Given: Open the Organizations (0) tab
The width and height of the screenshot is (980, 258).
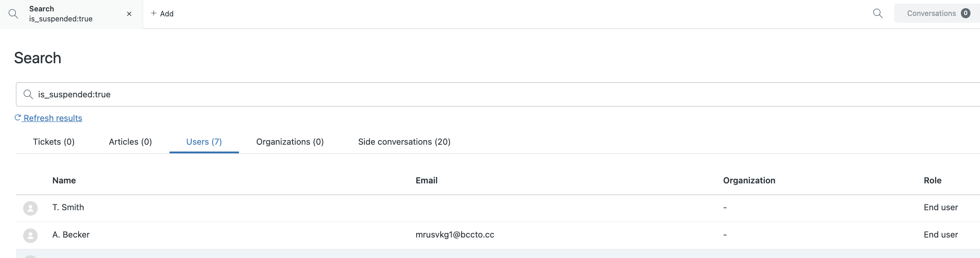Looking at the screenshot, I should pos(290,142).
